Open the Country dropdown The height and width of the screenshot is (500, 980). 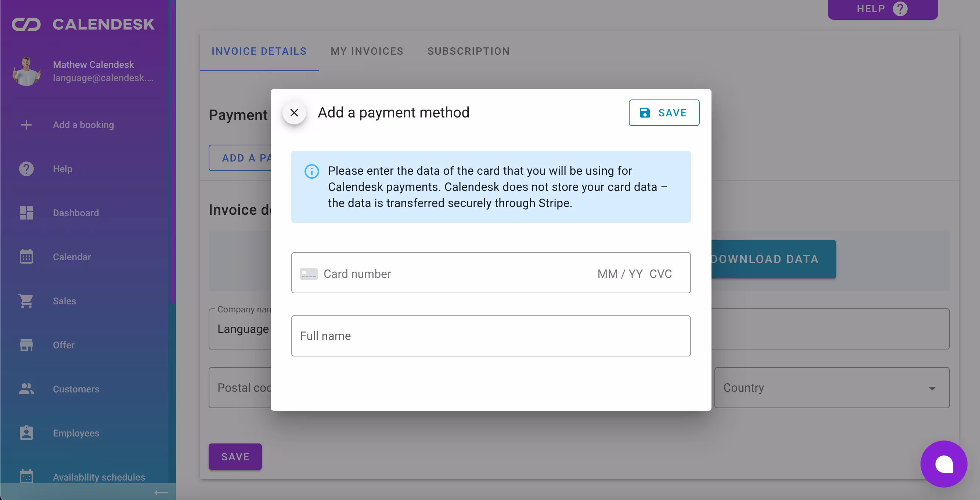[832, 387]
